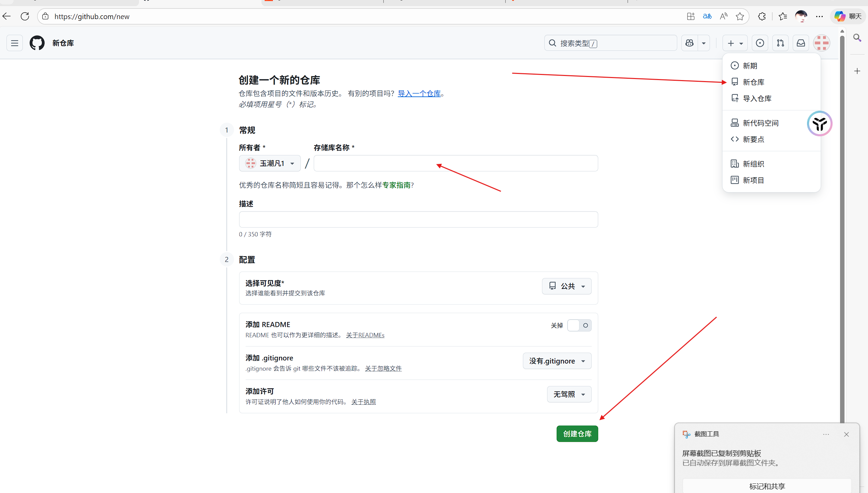Select 新组织 in the create menu
This screenshot has height=493, width=868.
(x=753, y=164)
